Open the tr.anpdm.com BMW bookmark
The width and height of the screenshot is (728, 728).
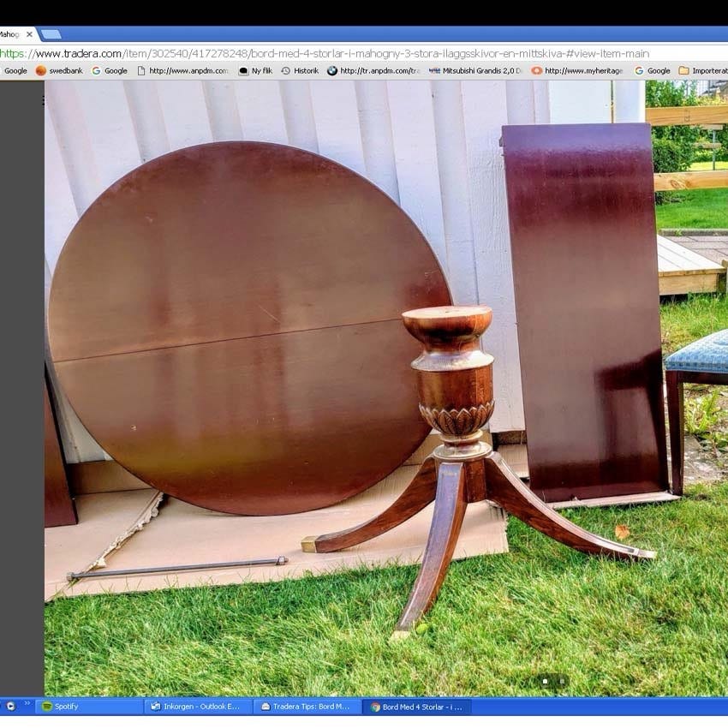pyautogui.click(x=373, y=70)
